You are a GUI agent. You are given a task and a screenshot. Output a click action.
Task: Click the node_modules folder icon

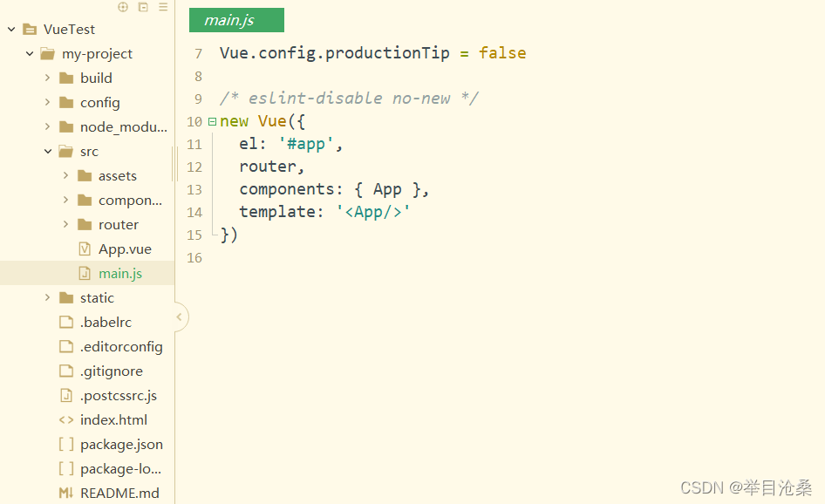coord(66,126)
